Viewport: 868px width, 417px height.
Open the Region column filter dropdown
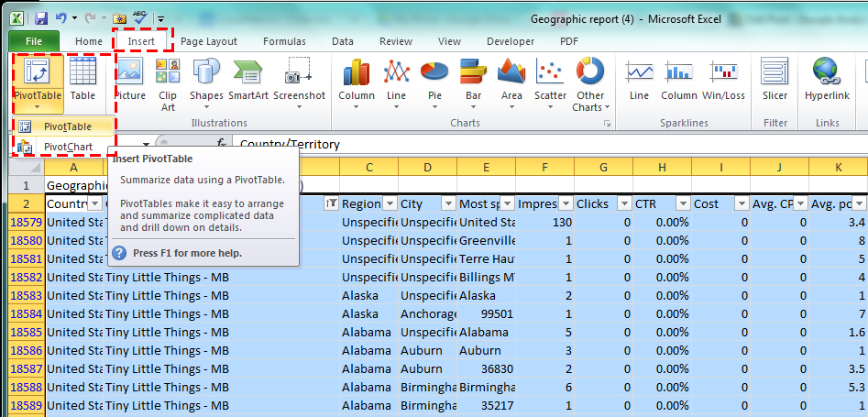(x=390, y=204)
